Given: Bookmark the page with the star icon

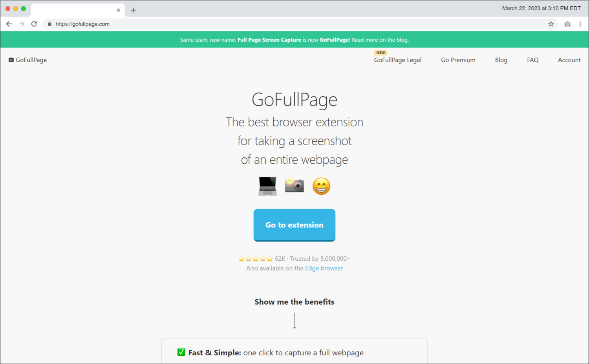Looking at the screenshot, I should (x=551, y=24).
